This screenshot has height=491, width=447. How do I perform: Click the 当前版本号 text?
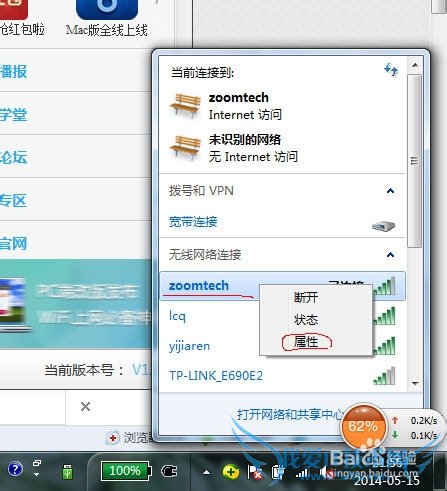pyautogui.click(x=85, y=370)
